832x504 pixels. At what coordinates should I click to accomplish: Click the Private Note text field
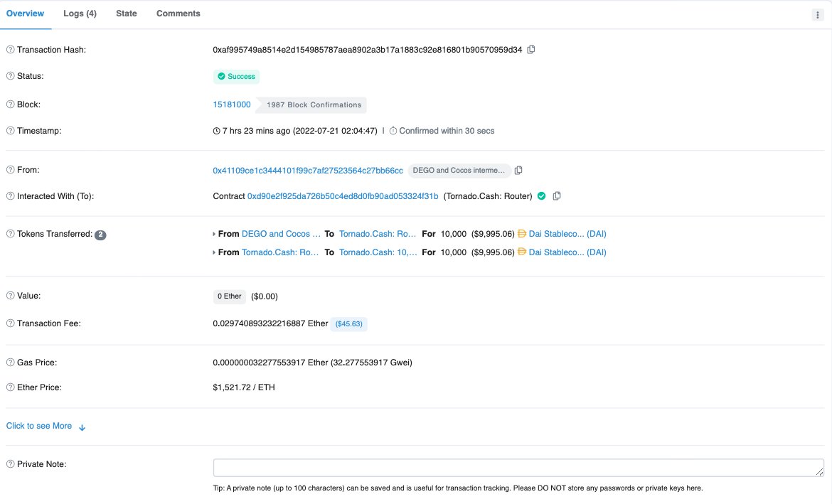[518, 468]
